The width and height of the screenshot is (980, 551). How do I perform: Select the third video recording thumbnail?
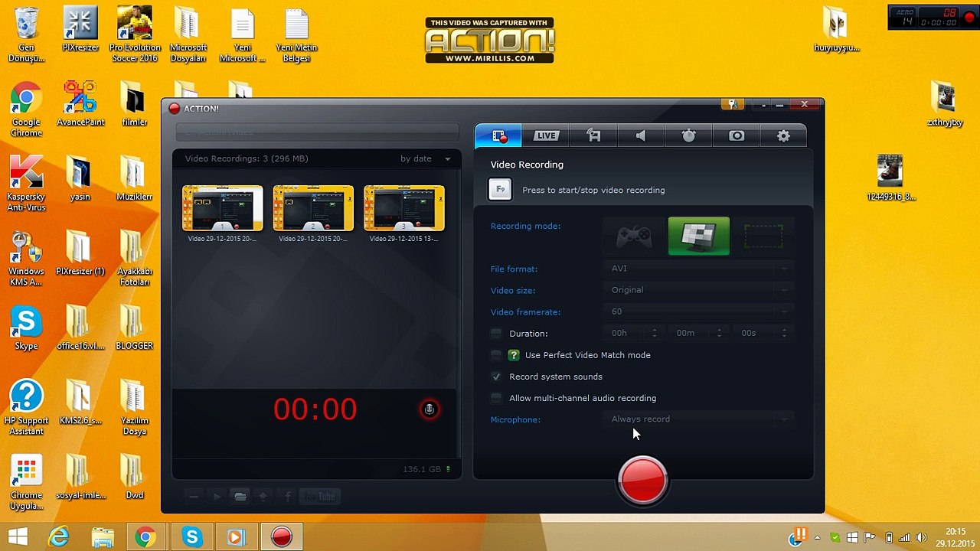(404, 208)
